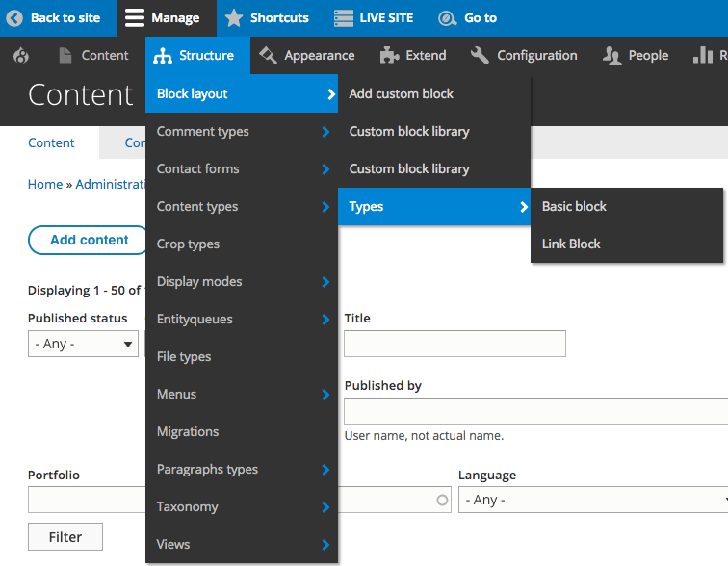The width and height of the screenshot is (728, 566).
Task: Follow the Administration breadcrumb link
Action: point(111,184)
